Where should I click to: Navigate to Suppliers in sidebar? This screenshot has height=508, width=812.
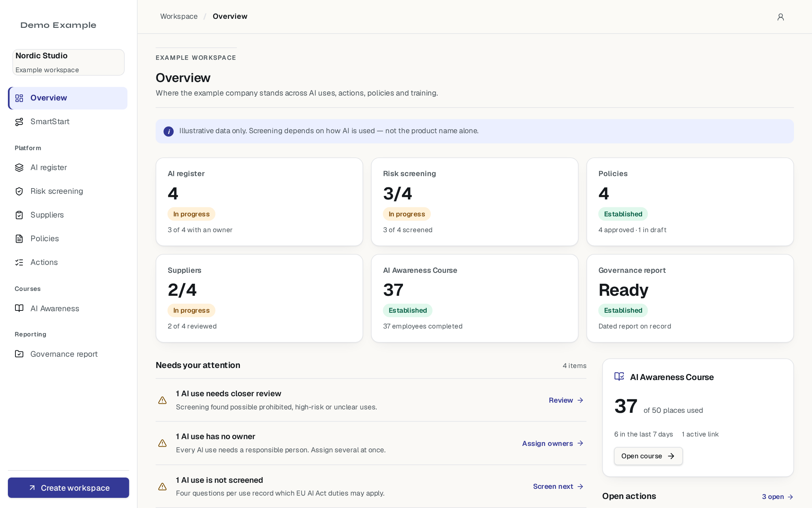[68, 215]
